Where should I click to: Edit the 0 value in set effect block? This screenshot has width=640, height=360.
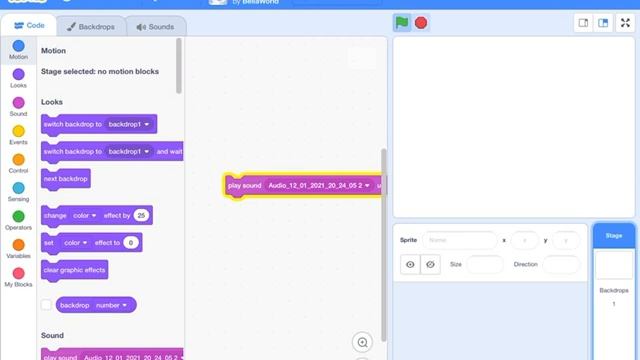(131, 242)
